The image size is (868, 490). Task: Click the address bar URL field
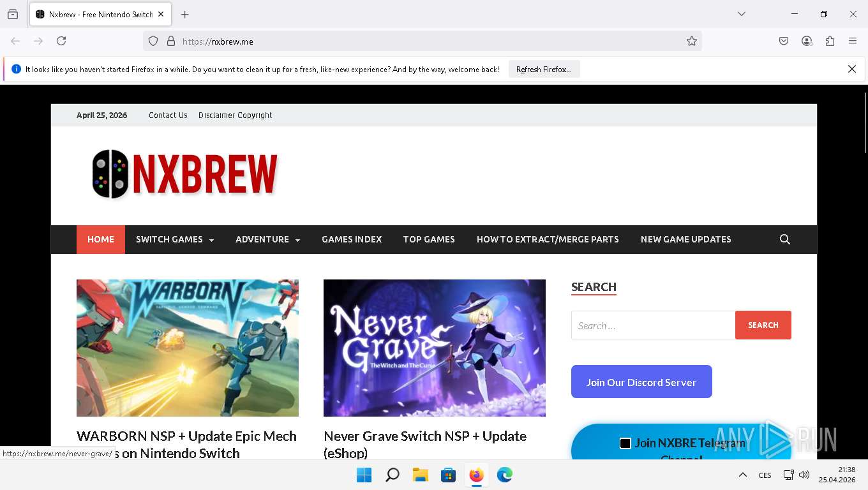point(423,41)
